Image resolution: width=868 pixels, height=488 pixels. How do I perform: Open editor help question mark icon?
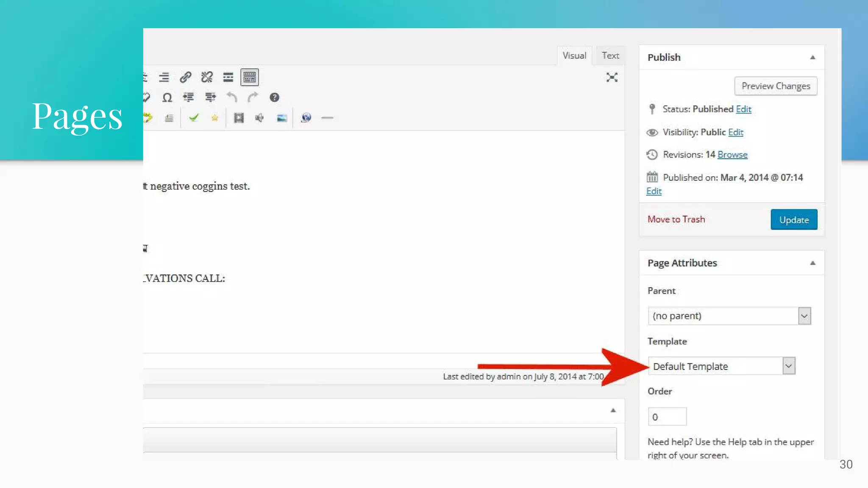274,97
